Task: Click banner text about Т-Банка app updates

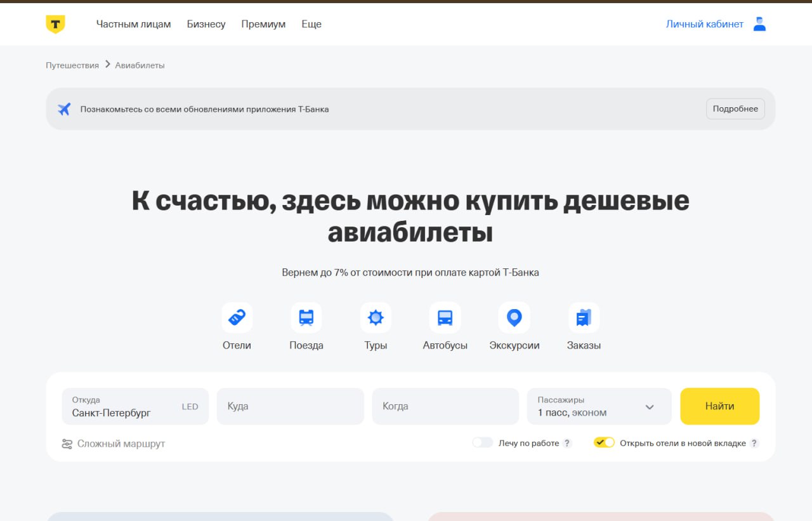Action: tap(204, 109)
